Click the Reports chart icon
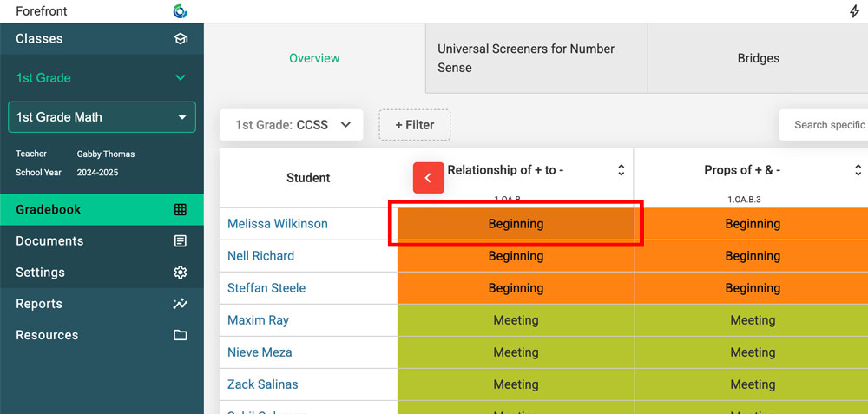 coord(181,304)
